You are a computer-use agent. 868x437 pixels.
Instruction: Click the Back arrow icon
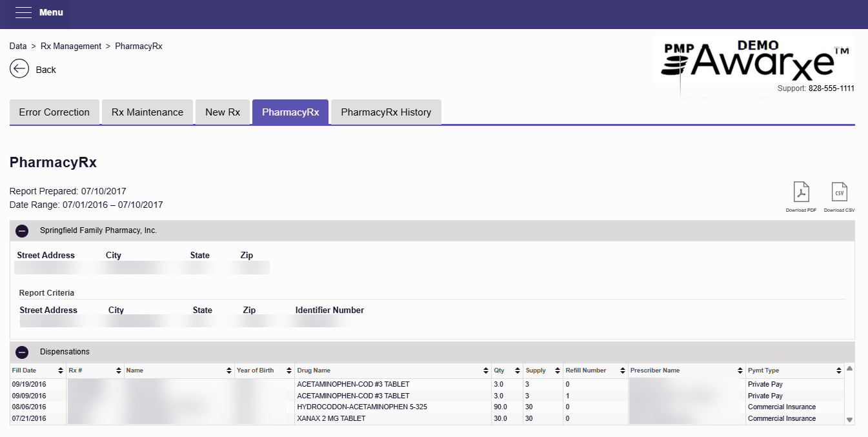pos(19,69)
